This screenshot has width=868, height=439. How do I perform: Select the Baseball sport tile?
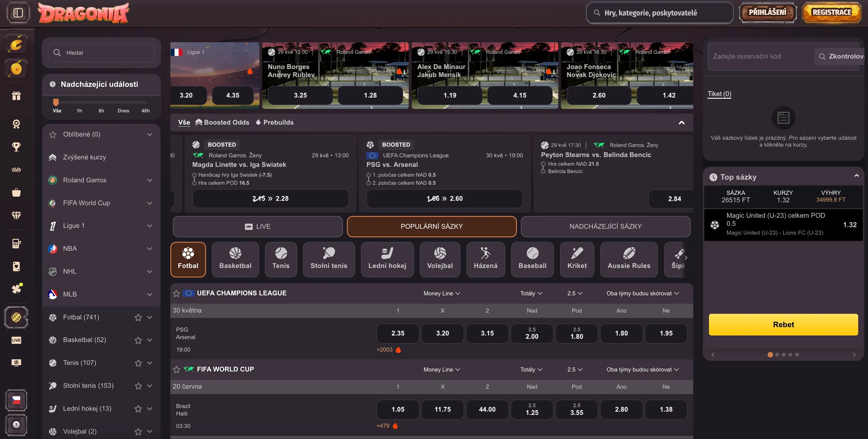532,259
